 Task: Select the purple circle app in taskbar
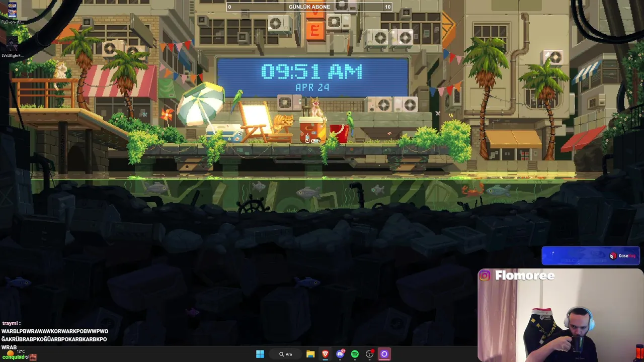click(384, 354)
